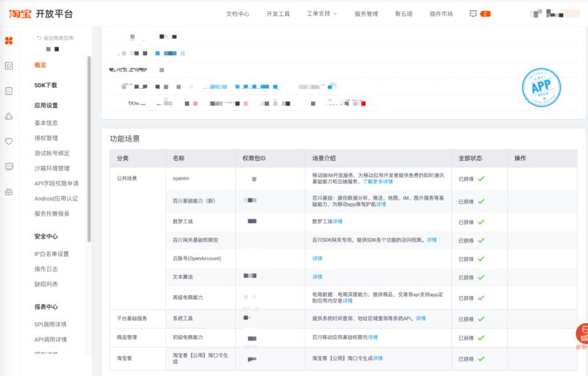The width and height of the screenshot is (588, 376).
Task: Click the 应用设置 section header
Action: pyautogui.click(x=46, y=105)
